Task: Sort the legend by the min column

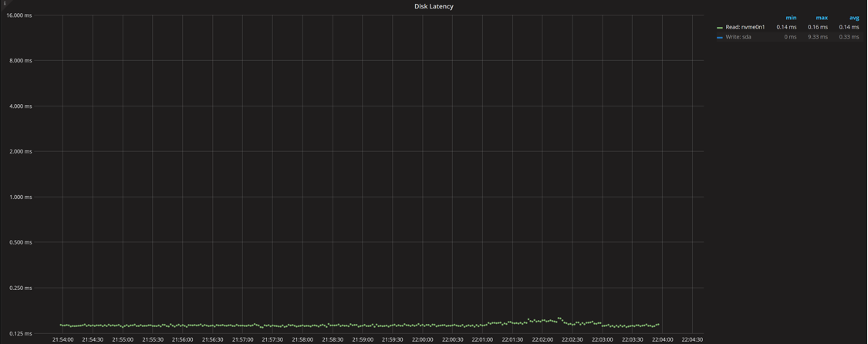Action: point(791,18)
